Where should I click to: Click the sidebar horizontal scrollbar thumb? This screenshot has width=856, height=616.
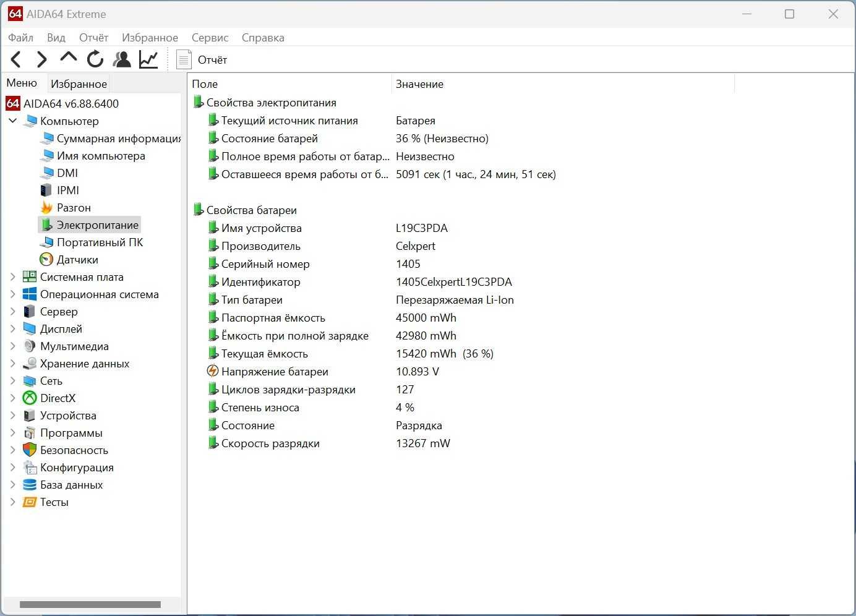(x=90, y=604)
